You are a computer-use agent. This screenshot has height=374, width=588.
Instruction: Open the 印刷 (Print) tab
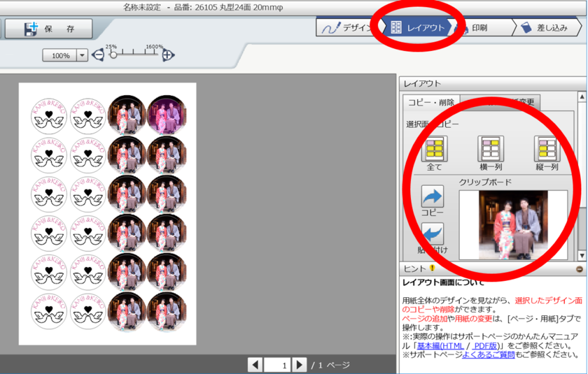pyautogui.click(x=478, y=28)
